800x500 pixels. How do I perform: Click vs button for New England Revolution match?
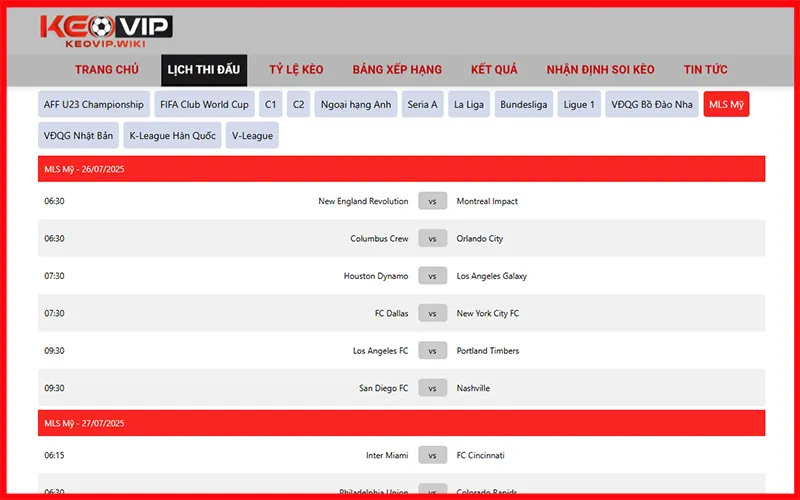(432, 201)
